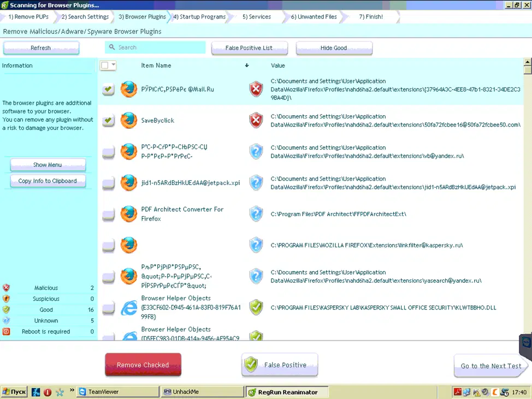Click the red malicious shield of the @Mail.Ru plugin

click(256, 89)
